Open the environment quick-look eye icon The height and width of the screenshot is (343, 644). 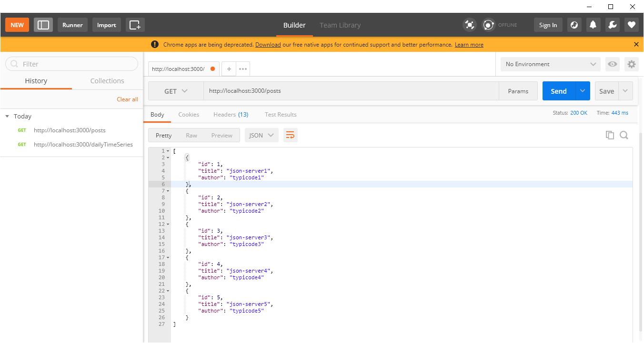coord(613,64)
